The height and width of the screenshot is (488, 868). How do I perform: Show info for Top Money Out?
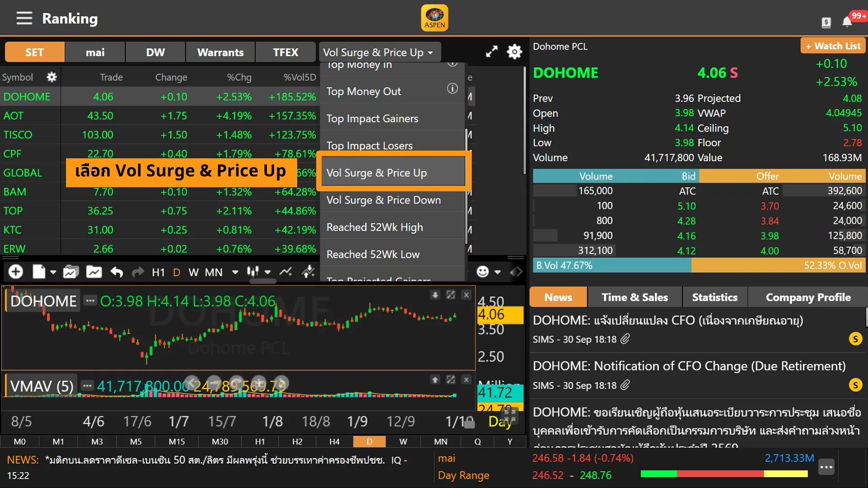pos(452,89)
